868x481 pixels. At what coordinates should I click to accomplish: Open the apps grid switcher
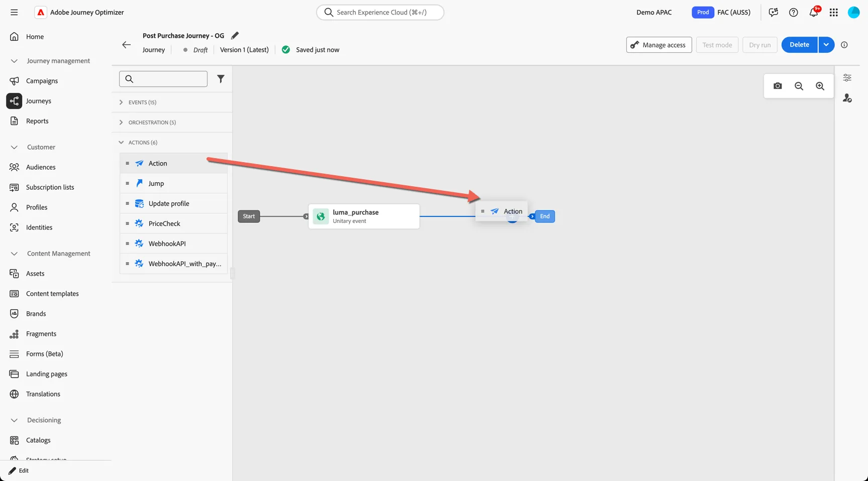pos(834,13)
